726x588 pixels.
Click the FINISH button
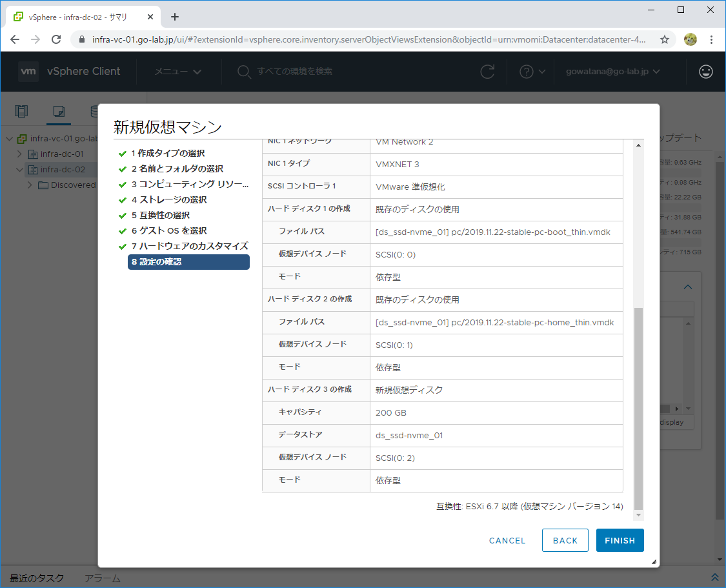[x=619, y=540]
